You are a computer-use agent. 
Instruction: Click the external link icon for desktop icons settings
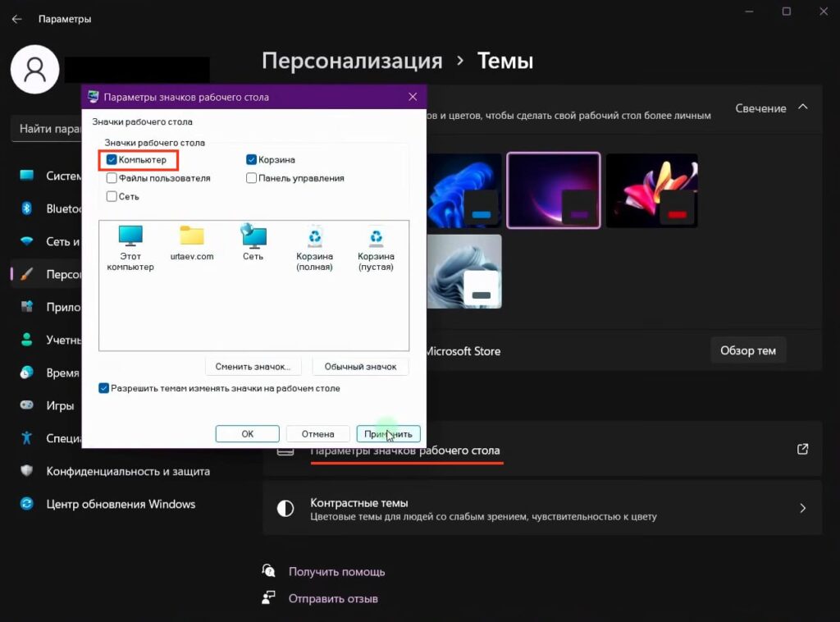[802, 449]
